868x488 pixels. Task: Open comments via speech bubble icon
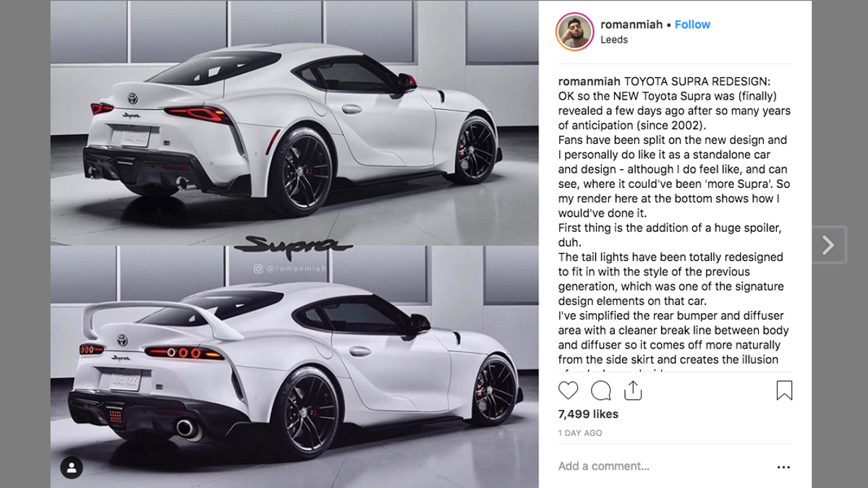[x=601, y=390]
